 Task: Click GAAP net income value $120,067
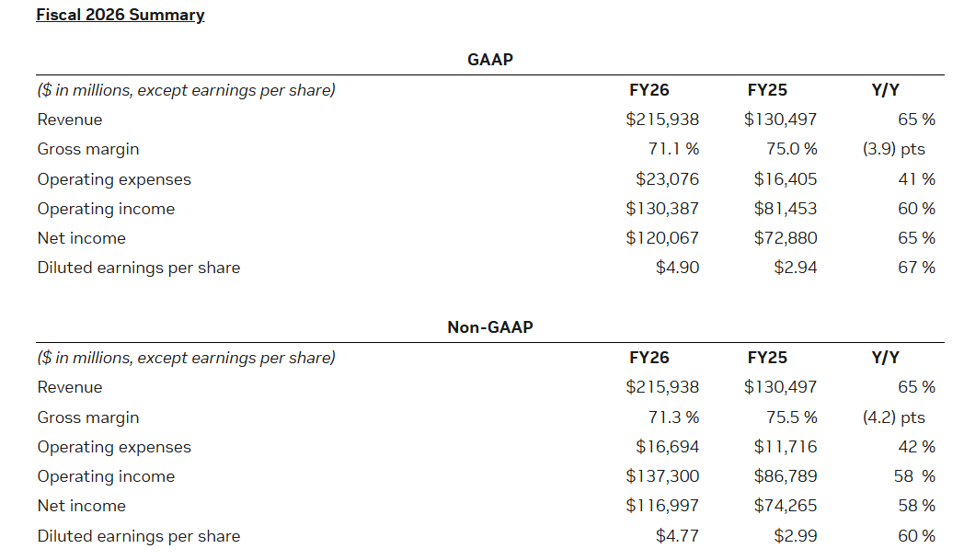point(662,238)
